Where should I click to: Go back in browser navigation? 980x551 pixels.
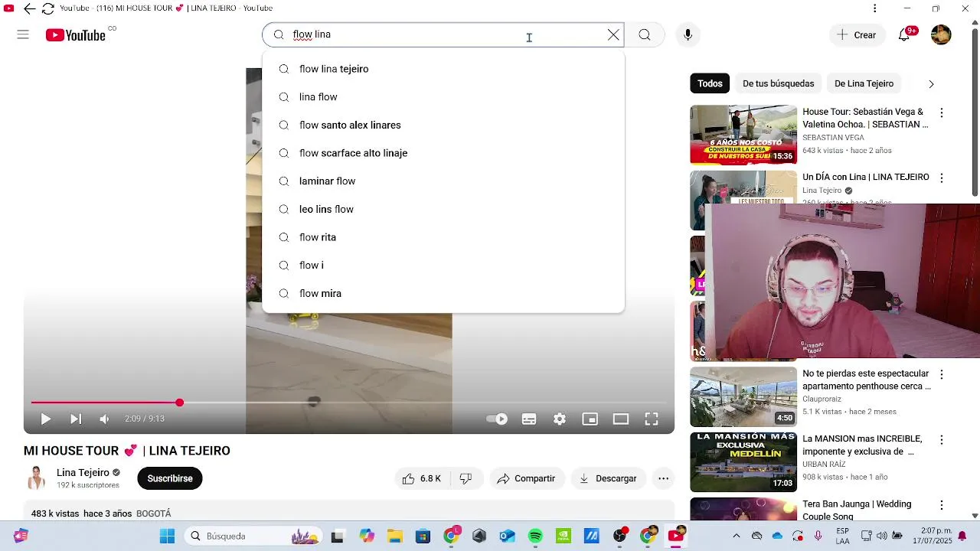(x=29, y=8)
